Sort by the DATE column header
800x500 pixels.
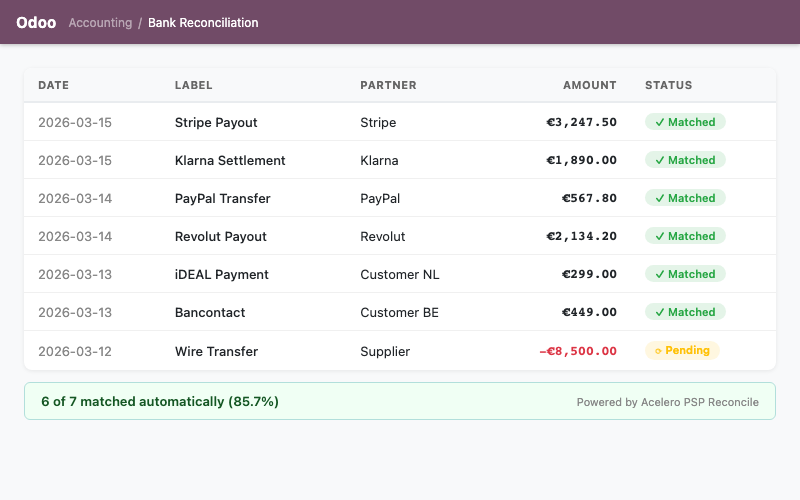click(54, 85)
